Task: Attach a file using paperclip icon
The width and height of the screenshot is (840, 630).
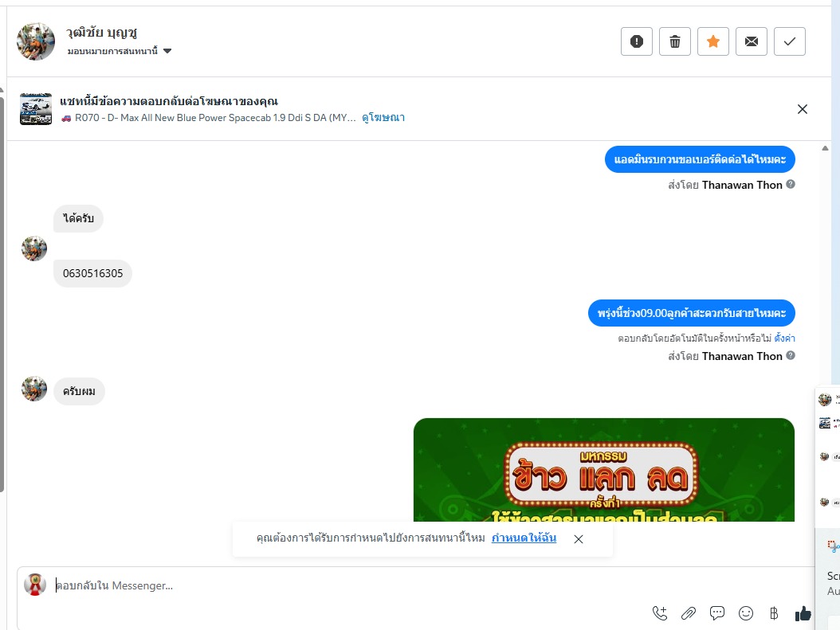Action: (x=689, y=613)
